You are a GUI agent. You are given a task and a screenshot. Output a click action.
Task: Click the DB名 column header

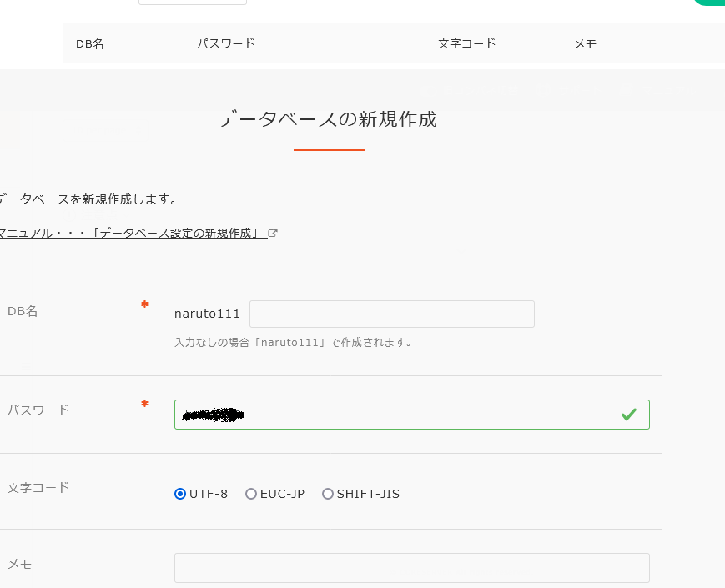click(89, 43)
